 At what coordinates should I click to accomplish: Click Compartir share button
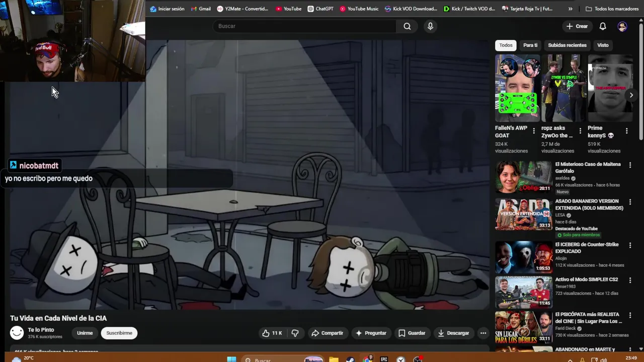[327, 333]
